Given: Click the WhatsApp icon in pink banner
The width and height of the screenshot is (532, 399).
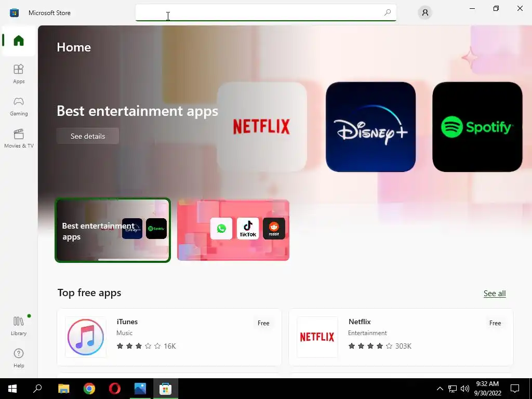Looking at the screenshot, I should 221,229.
